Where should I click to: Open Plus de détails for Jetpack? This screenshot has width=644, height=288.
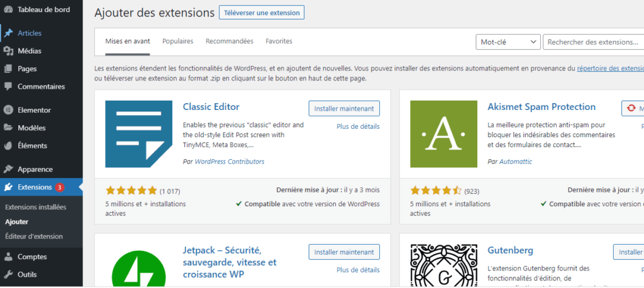pos(358,270)
